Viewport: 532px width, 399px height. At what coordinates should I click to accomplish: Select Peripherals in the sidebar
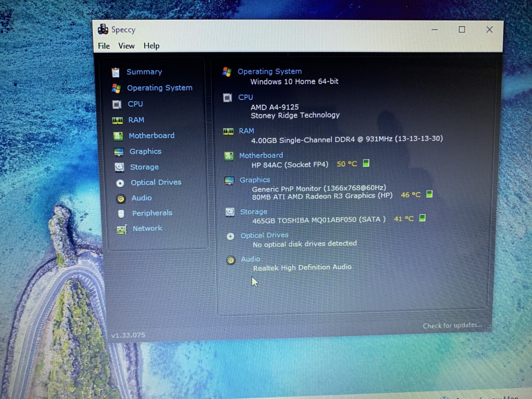point(152,213)
